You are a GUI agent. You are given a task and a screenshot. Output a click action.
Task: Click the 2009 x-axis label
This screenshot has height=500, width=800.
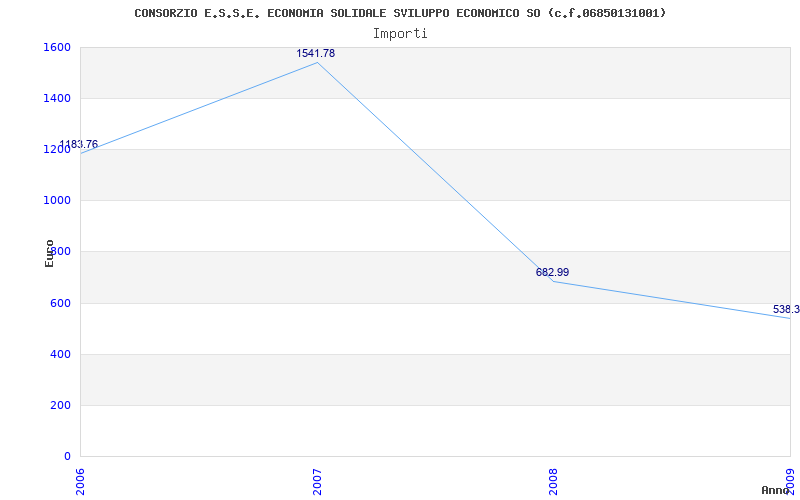pos(791,482)
